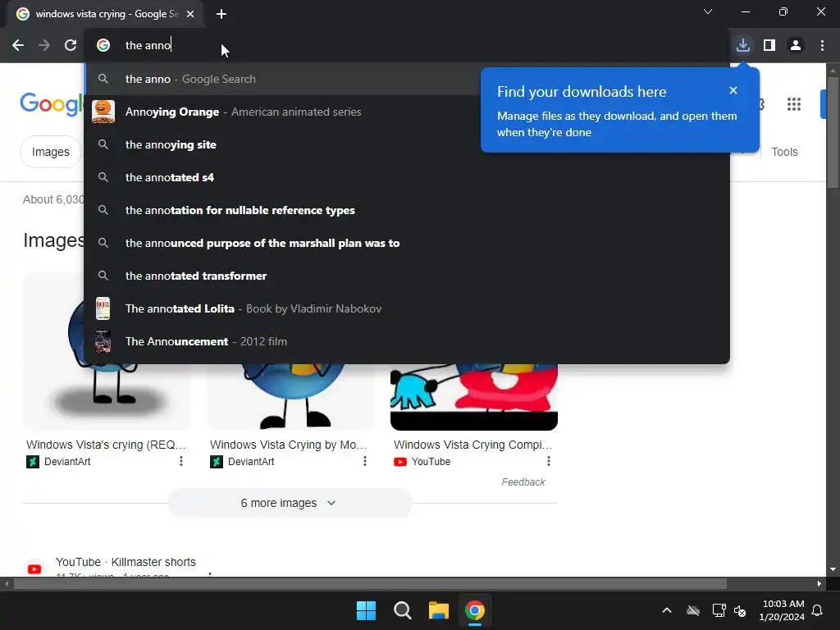Image resolution: width=840 pixels, height=630 pixels.
Task: Select 'the anno - Google Search' suggestion
Action: pos(407,80)
